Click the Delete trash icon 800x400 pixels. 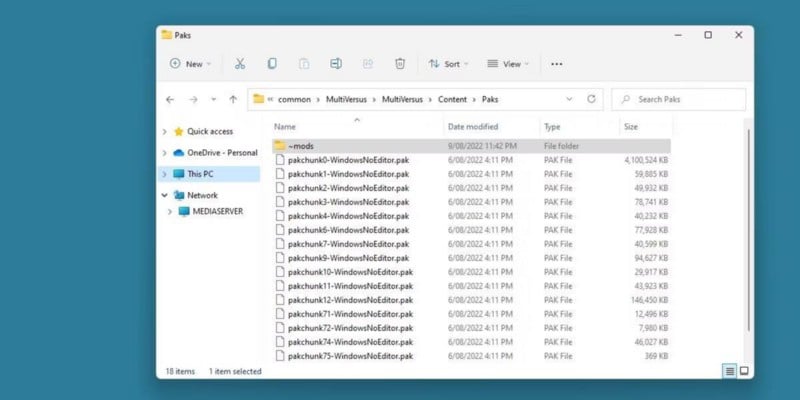click(x=400, y=64)
